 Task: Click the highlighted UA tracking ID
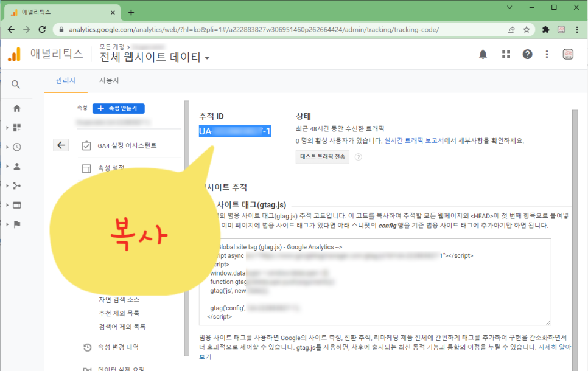(235, 131)
